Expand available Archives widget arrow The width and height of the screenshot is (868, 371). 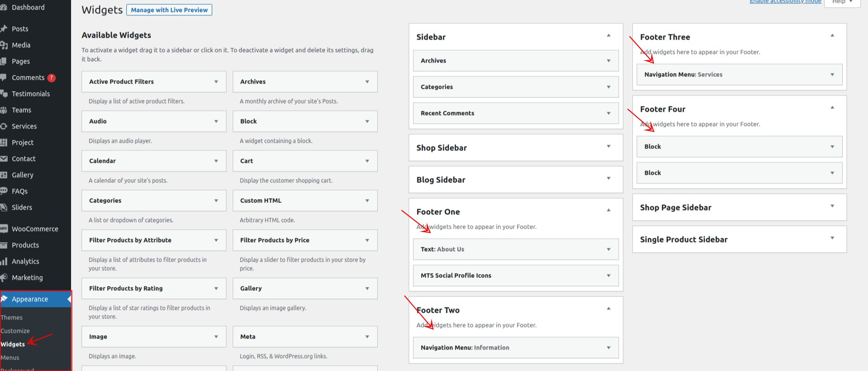367,82
